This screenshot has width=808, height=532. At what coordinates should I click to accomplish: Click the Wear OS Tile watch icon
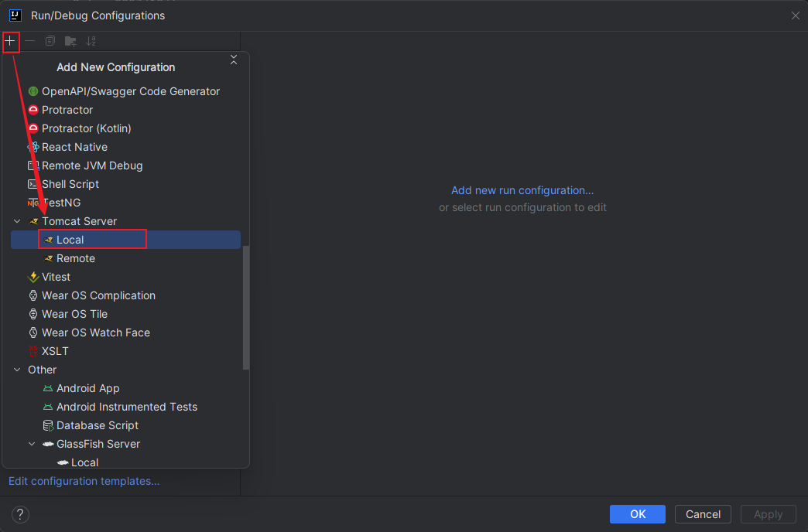coord(33,314)
